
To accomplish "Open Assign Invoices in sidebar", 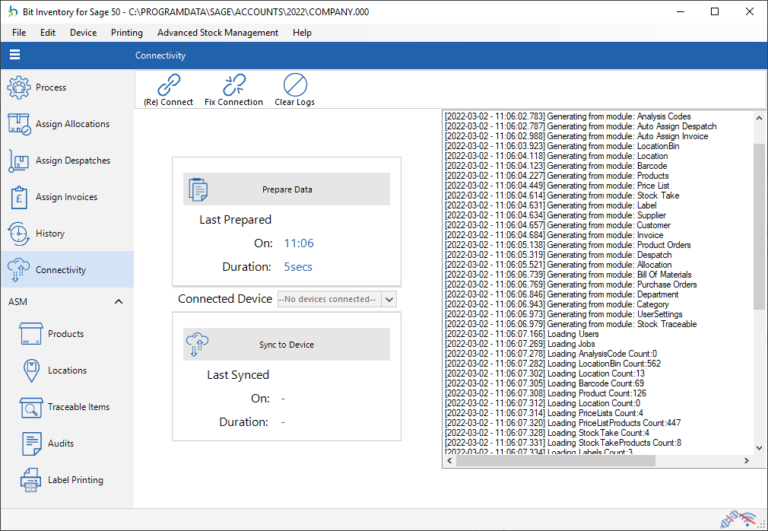I will (x=66, y=197).
